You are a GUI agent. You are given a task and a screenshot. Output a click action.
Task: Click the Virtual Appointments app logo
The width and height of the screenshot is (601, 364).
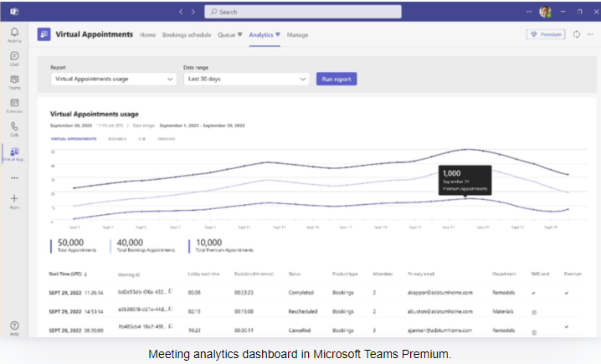(x=44, y=34)
